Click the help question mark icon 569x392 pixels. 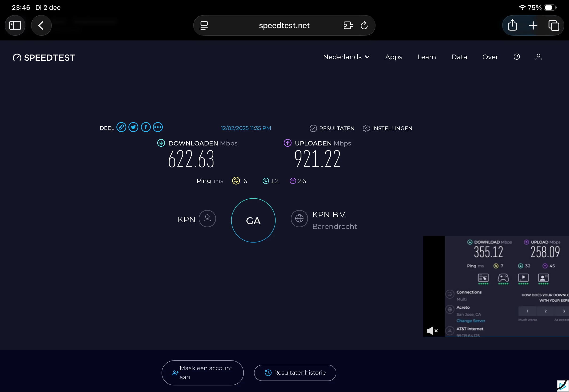click(x=517, y=57)
